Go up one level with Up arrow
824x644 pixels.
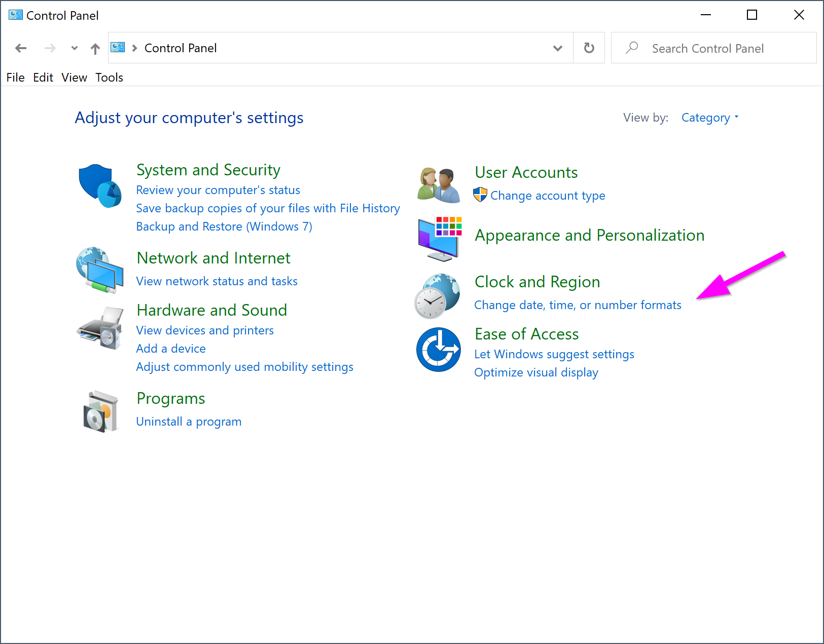coord(95,49)
